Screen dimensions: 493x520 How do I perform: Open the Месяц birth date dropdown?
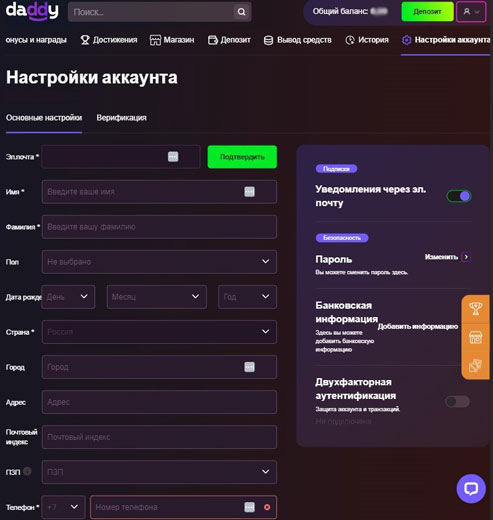coord(157,297)
